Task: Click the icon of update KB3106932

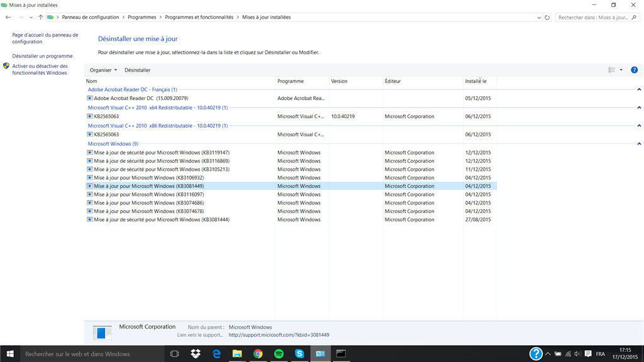Action: coord(90,178)
